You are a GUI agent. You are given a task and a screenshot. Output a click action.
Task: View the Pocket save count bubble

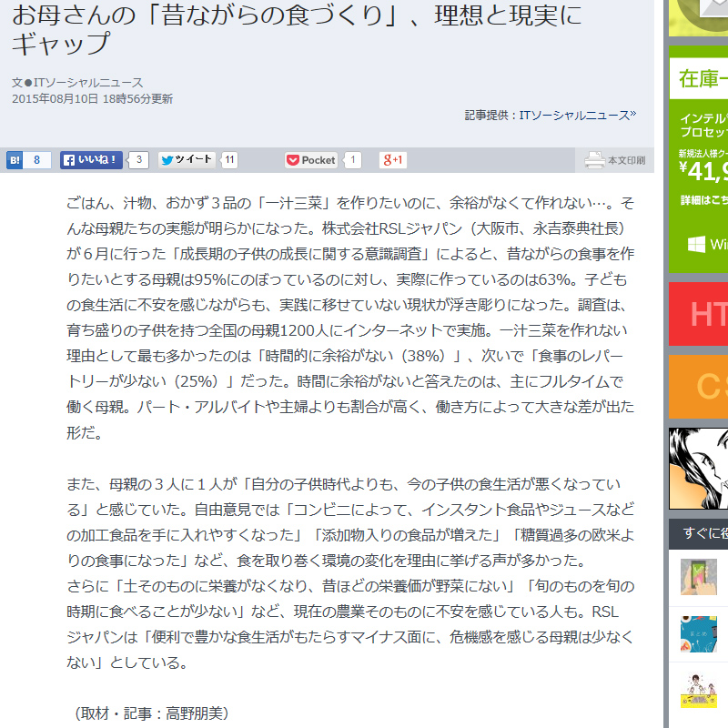(352, 160)
